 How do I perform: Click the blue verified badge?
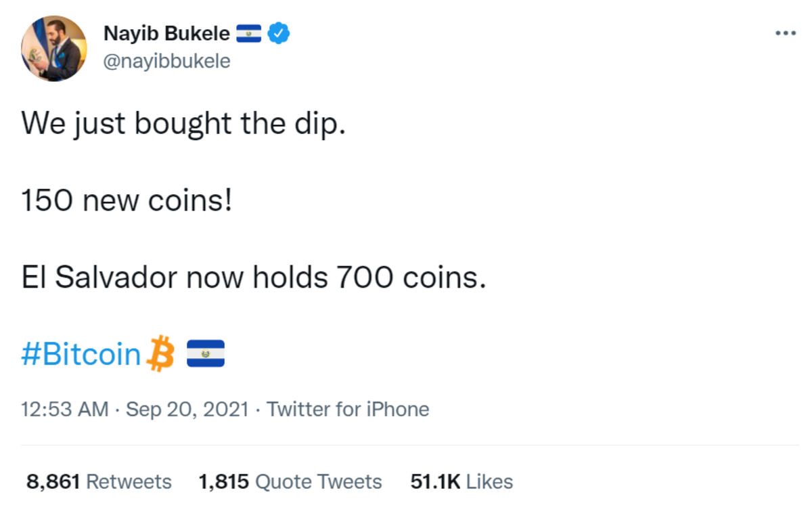(x=279, y=32)
